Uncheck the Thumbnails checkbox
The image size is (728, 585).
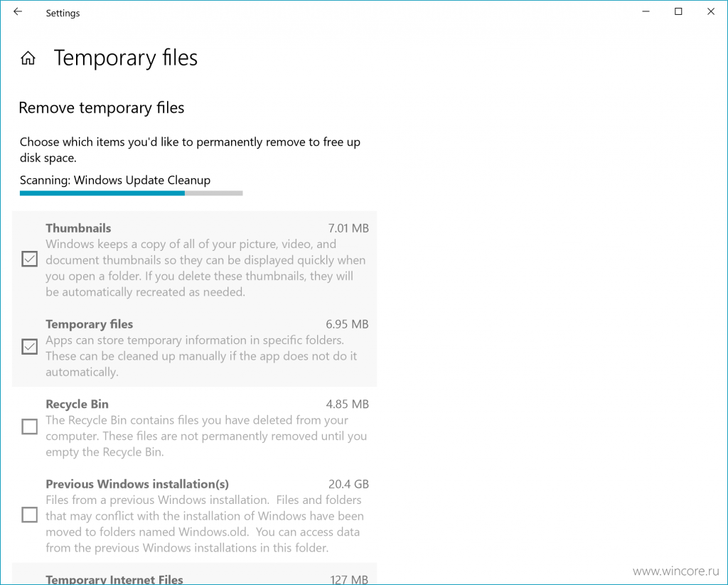point(30,259)
